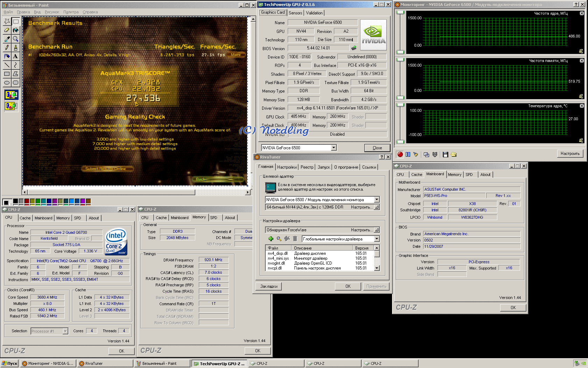Select the Line tool in Paint
The image size is (588, 368).
coord(7,65)
